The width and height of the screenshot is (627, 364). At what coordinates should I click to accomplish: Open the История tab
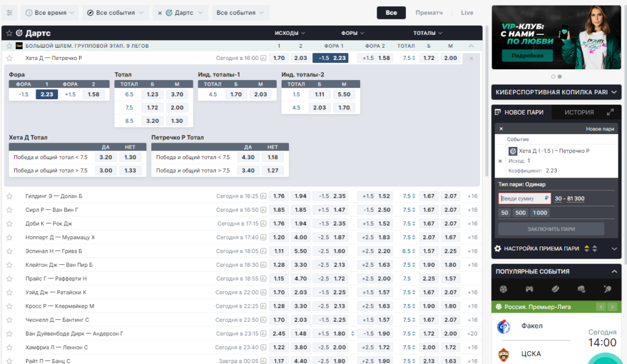pyautogui.click(x=579, y=113)
